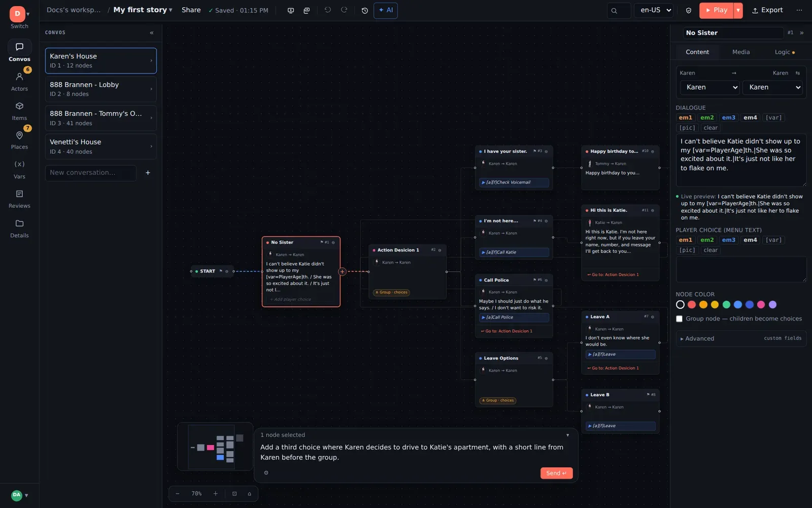This screenshot has width=812, height=508.
Task: Toggle the AI assistant button
Action: coord(386,10)
